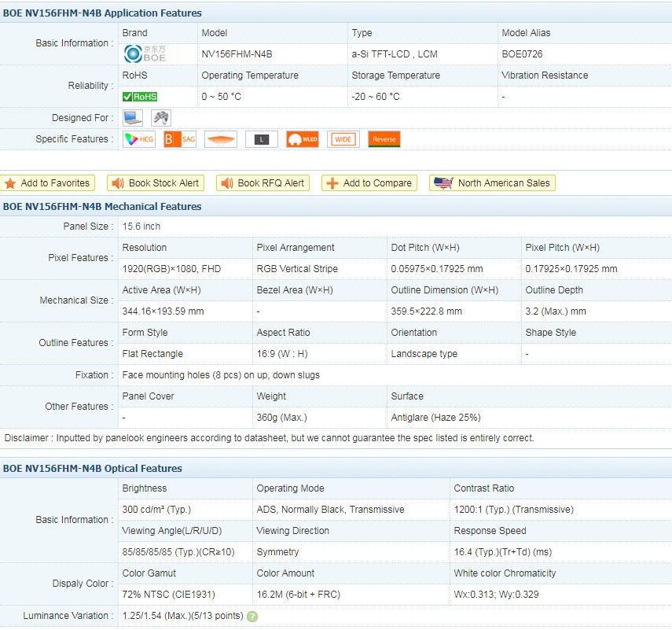Click the dot pitch '0.05975×0.17925 mm'
The width and height of the screenshot is (672, 630).
(x=437, y=269)
